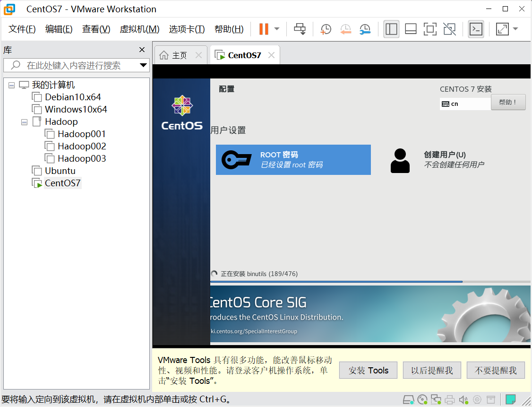Click the CENTOS 7 安装 title text
Viewport: 532px width, 407px height.
click(x=465, y=89)
